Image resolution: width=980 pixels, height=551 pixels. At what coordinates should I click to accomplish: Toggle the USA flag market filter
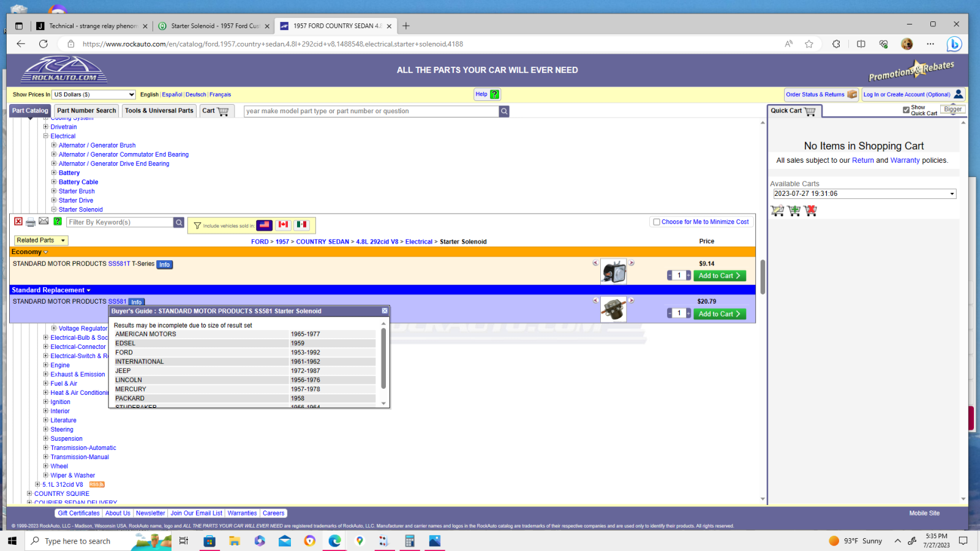265,225
